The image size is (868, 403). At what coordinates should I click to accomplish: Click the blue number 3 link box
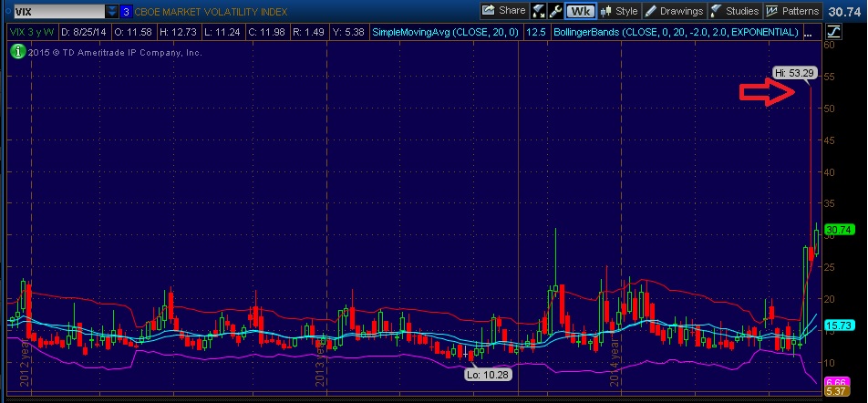[126, 11]
